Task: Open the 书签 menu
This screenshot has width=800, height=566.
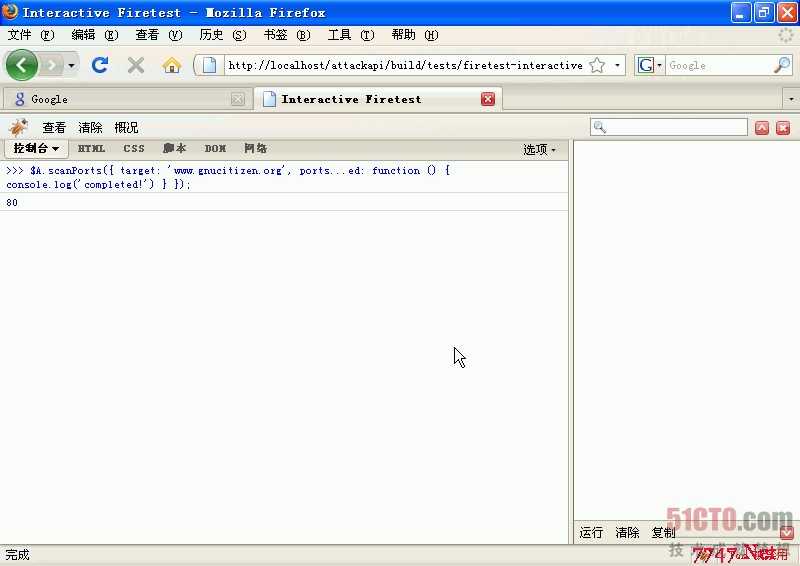Action: click(x=287, y=35)
